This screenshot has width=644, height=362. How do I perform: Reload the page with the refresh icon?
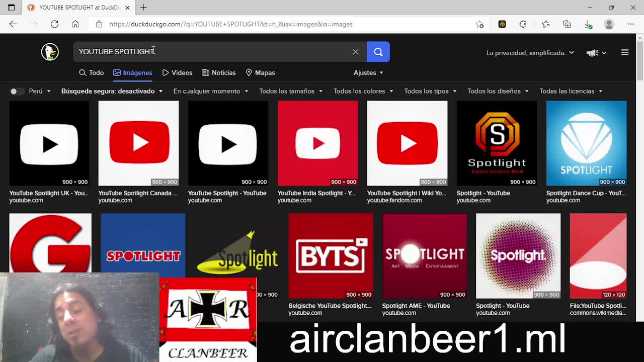pos(54,24)
